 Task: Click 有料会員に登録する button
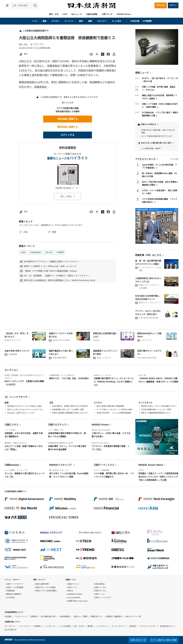[67, 119]
